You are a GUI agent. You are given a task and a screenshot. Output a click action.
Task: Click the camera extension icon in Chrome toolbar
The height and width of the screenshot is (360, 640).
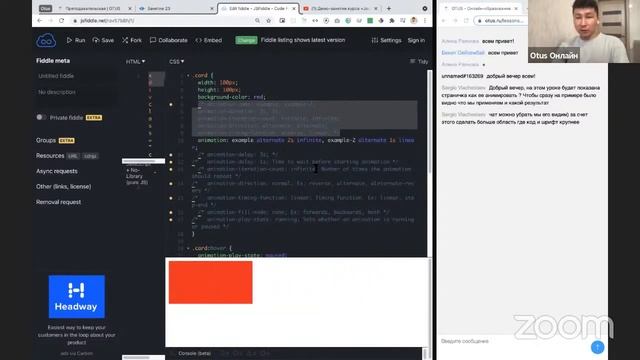tap(337, 20)
